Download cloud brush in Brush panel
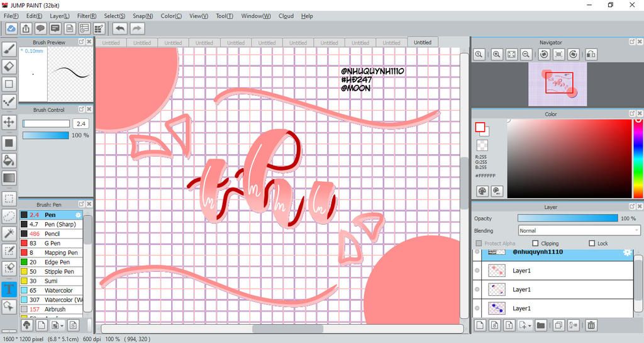The width and height of the screenshot is (644, 343). pyautogui.click(x=26, y=325)
